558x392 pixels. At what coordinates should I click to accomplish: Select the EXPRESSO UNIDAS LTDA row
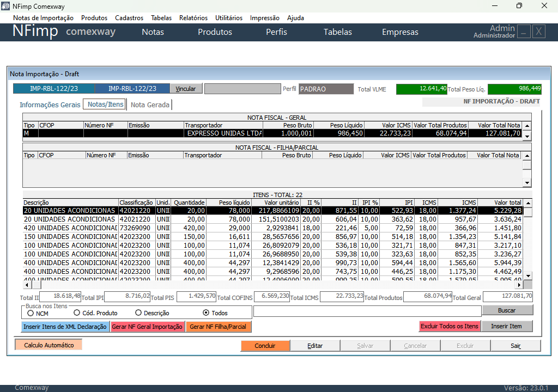(x=272, y=133)
